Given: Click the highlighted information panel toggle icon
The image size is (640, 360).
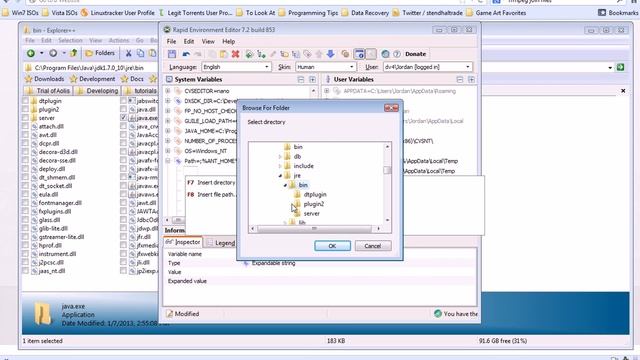Looking at the screenshot, I should point(359,54).
